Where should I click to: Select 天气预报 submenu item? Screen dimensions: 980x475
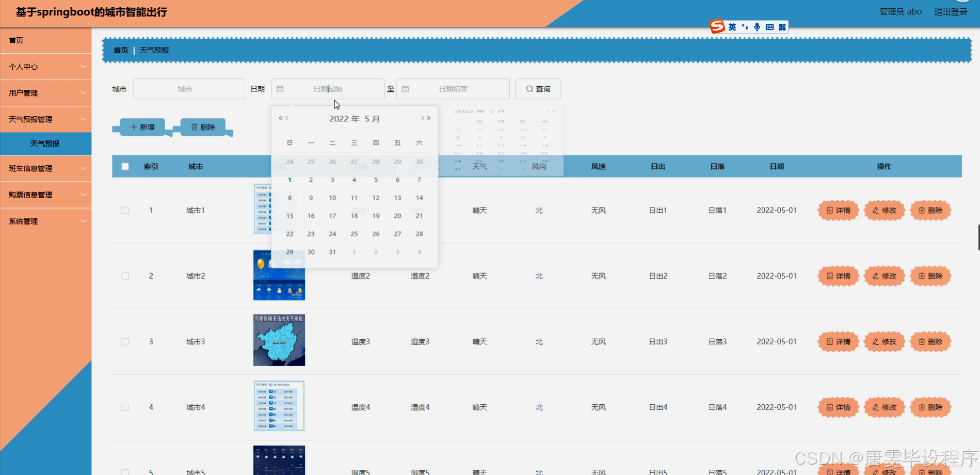(x=46, y=144)
